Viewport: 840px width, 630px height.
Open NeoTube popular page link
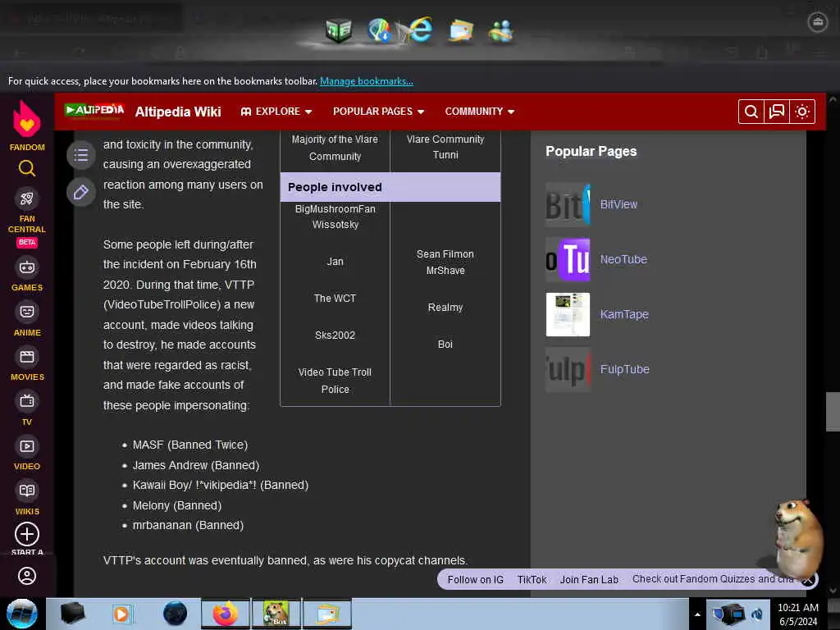click(x=623, y=259)
